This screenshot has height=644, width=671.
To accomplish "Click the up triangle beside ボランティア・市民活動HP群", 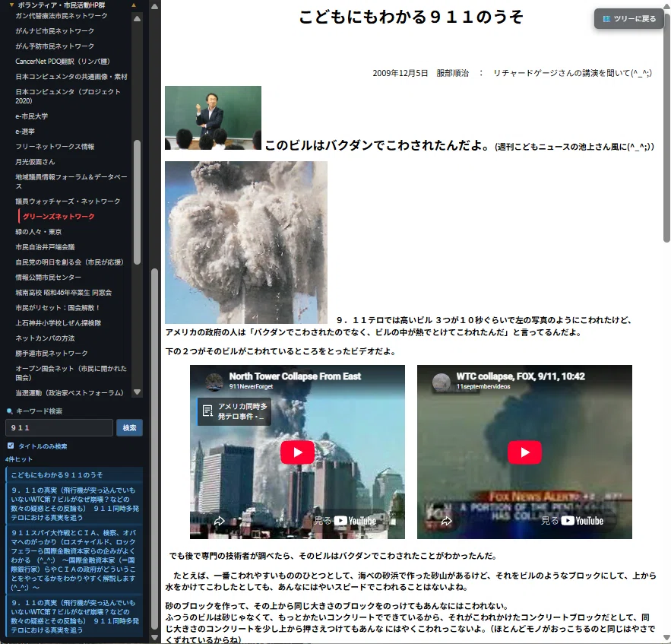I will 134,5.
